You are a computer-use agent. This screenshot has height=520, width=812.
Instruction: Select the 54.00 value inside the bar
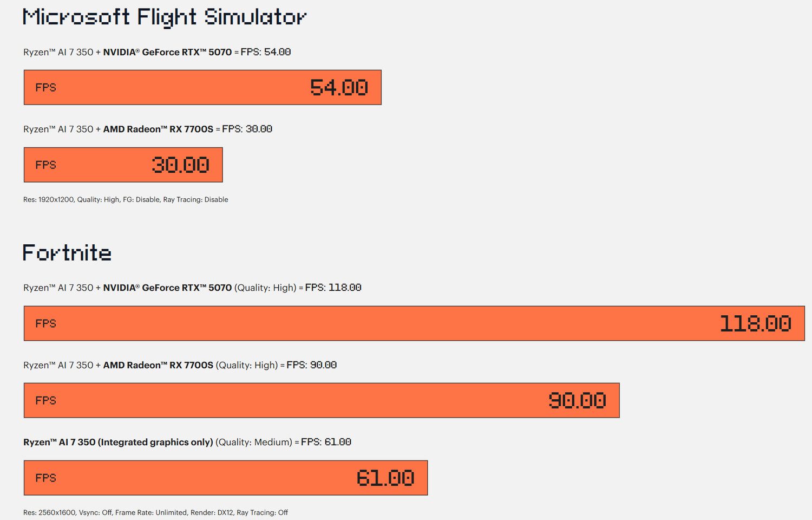pyautogui.click(x=339, y=88)
